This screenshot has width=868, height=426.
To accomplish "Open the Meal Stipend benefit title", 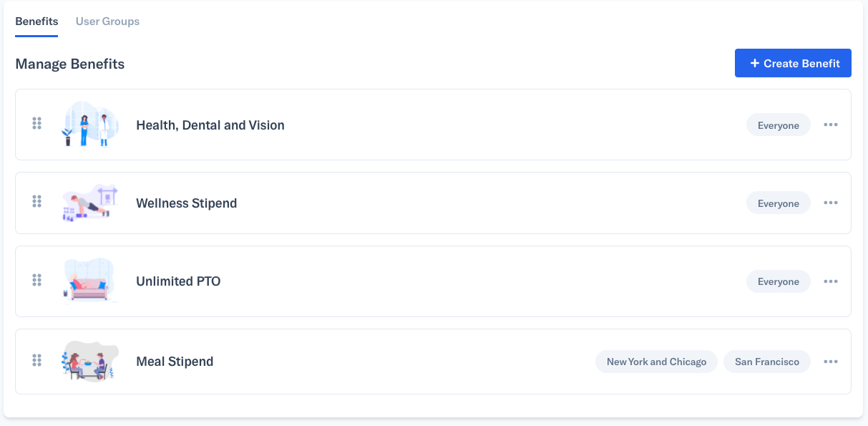I will [x=175, y=362].
